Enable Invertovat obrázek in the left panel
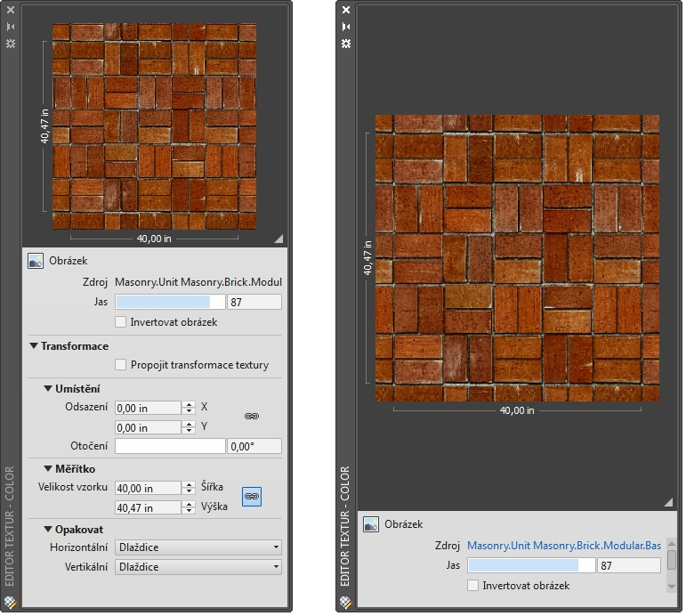686x616 pixels. coord(121,322)
